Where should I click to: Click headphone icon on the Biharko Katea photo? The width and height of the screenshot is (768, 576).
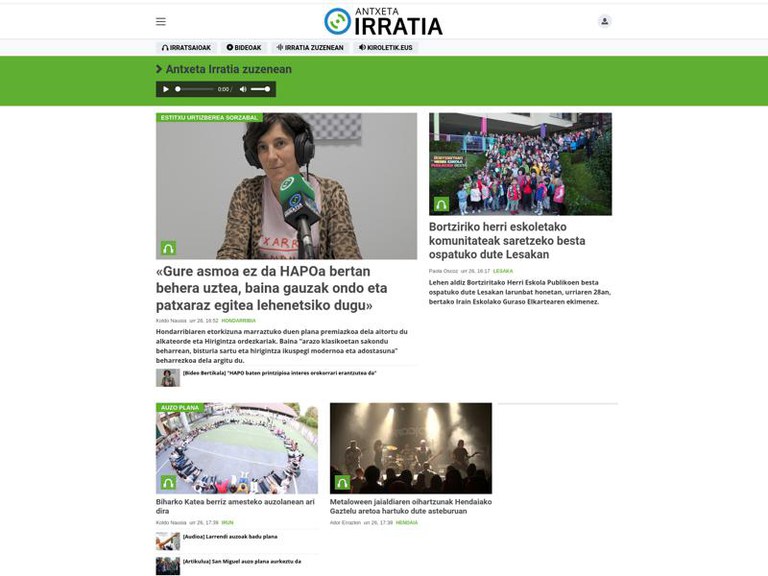click(168, 482)
